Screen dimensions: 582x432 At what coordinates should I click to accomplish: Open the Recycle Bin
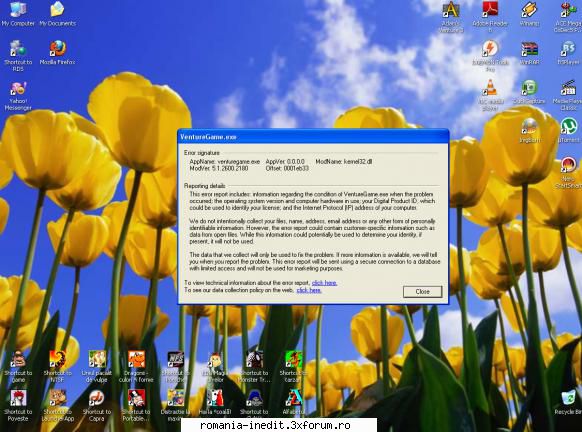point(568,402)
